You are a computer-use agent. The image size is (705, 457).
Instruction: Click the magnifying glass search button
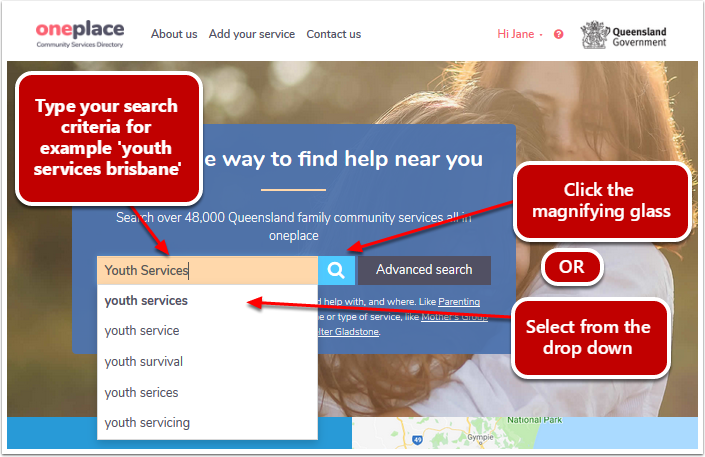pyautogui.click(x=336, y=270)
